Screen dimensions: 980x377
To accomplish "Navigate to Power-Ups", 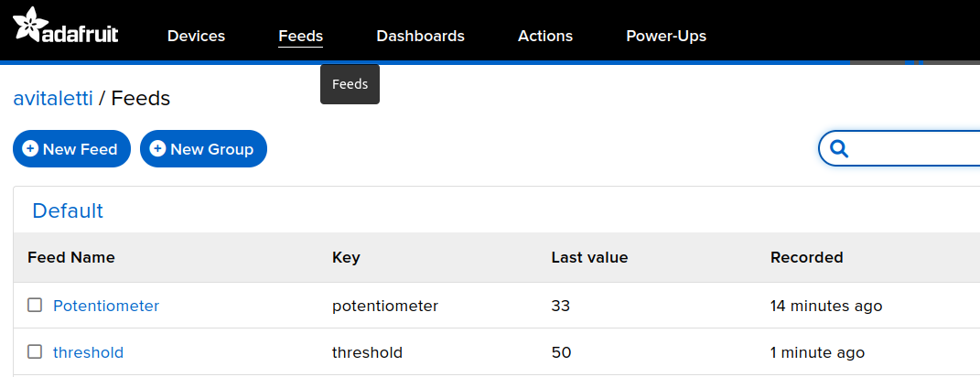I will point(665,36).
